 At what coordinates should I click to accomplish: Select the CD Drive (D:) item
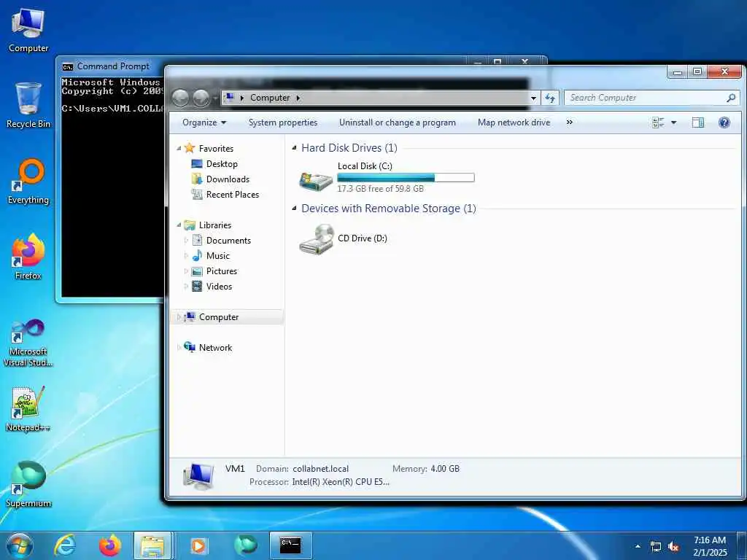tap(344, 238)
